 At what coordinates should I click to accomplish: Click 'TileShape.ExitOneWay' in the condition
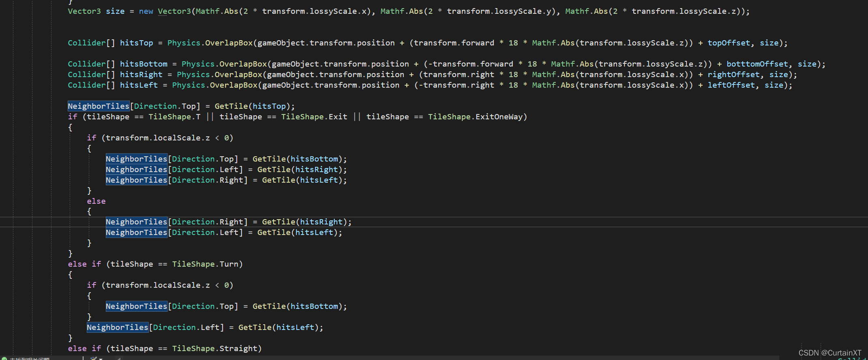click(x=476, y=117)
